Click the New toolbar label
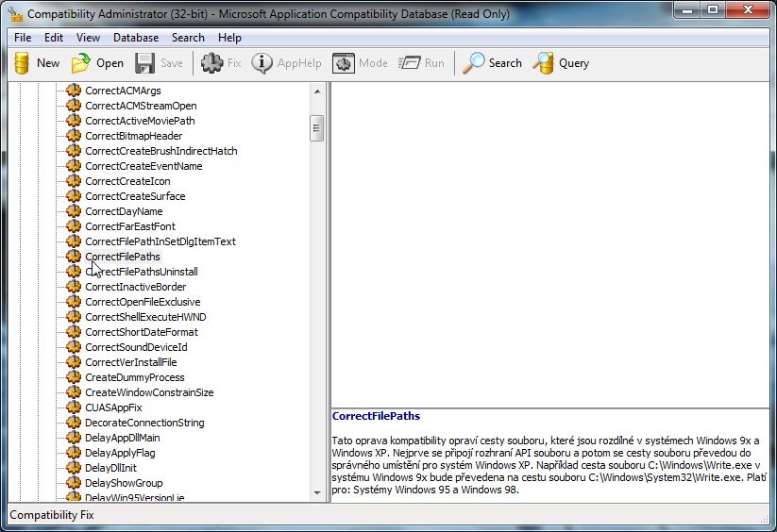777x532 pixels. click(48, 63)
